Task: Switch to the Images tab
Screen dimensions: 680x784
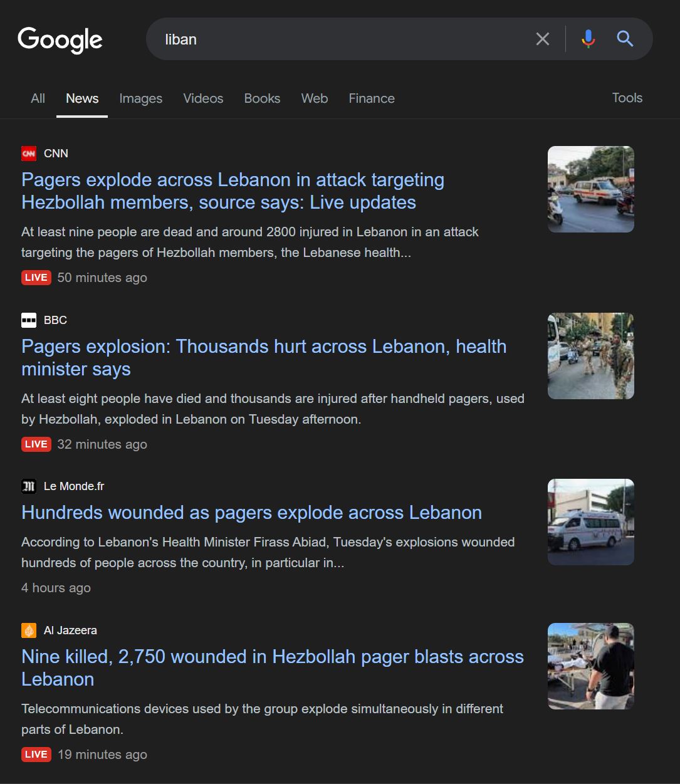Action: [141, 98]
